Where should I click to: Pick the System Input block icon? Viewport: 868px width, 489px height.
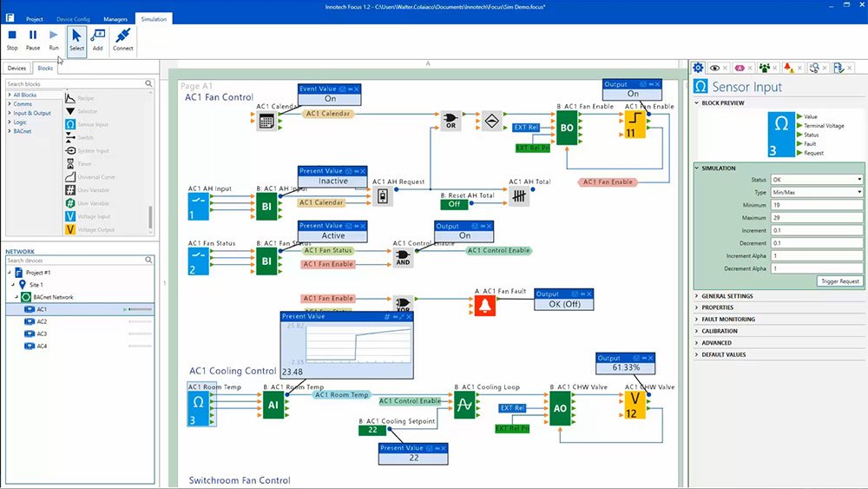pos(70,150)
